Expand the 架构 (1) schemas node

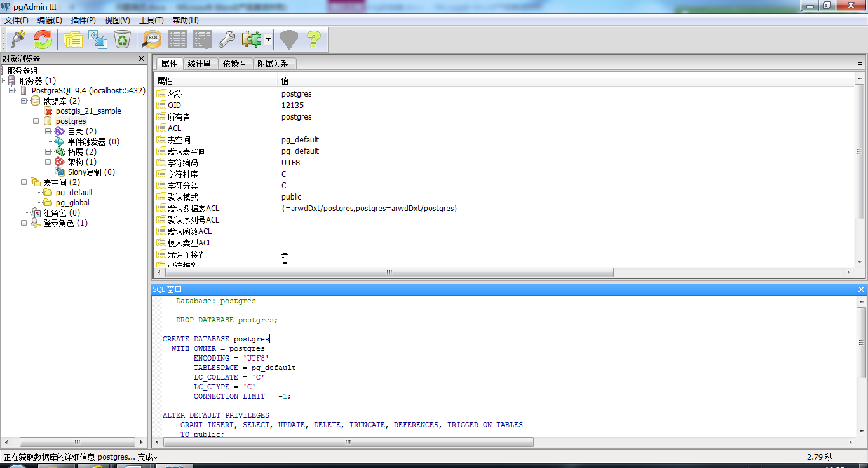click(x=48, y=162)
